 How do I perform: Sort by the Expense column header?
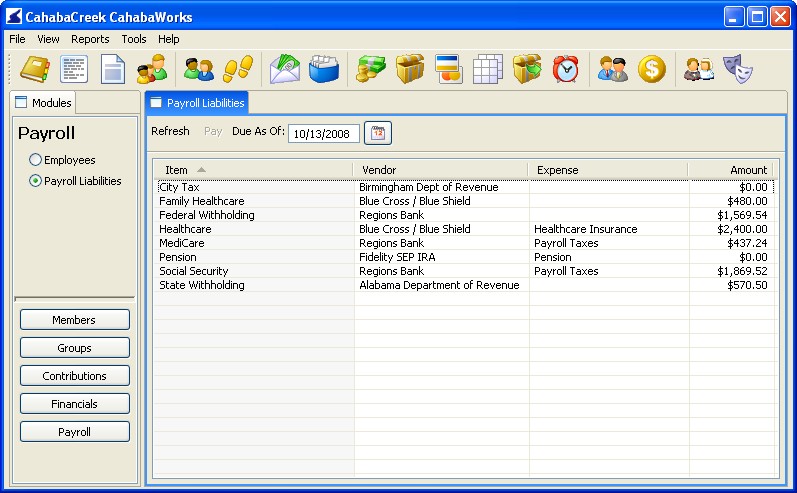click(608, 170)
